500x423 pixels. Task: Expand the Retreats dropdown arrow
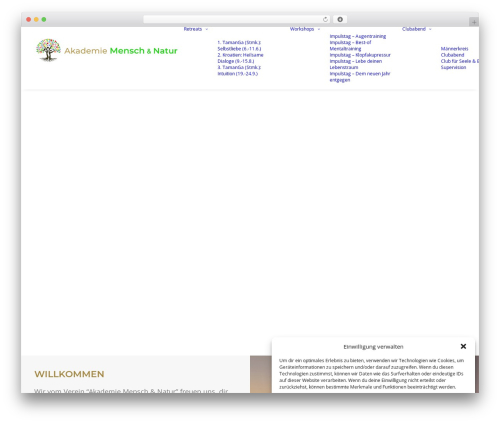(207, 29)
